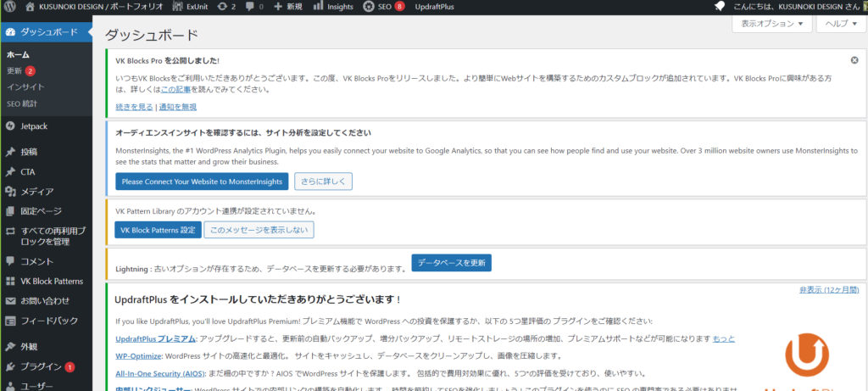
Task: Expand the ヘルプ dropdown panel
Action: [840, 25]
